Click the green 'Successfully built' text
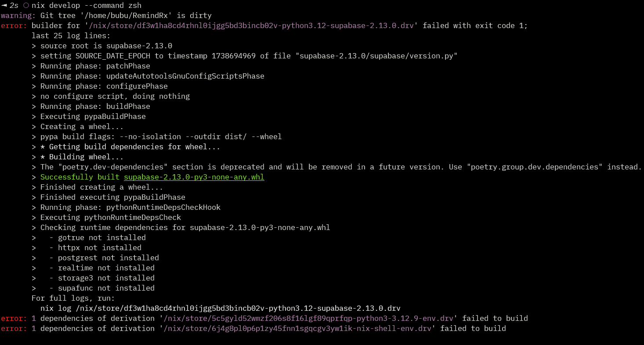 point(80,177)
